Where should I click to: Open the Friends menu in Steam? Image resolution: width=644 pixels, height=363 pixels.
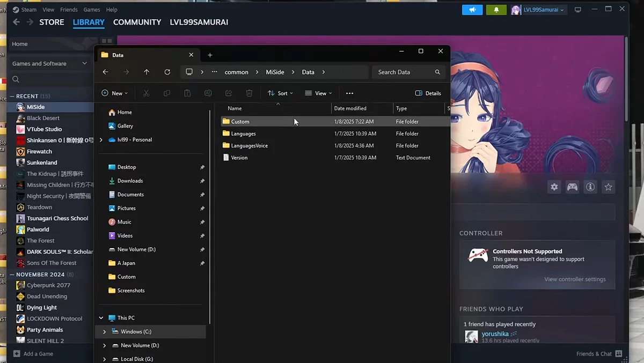(69, 10)
